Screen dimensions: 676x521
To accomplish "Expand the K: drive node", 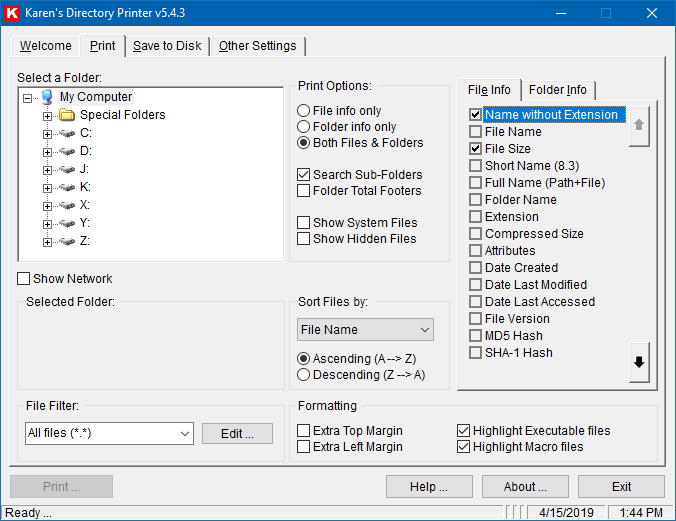I will pyautogui.click(x=47, y=188).
